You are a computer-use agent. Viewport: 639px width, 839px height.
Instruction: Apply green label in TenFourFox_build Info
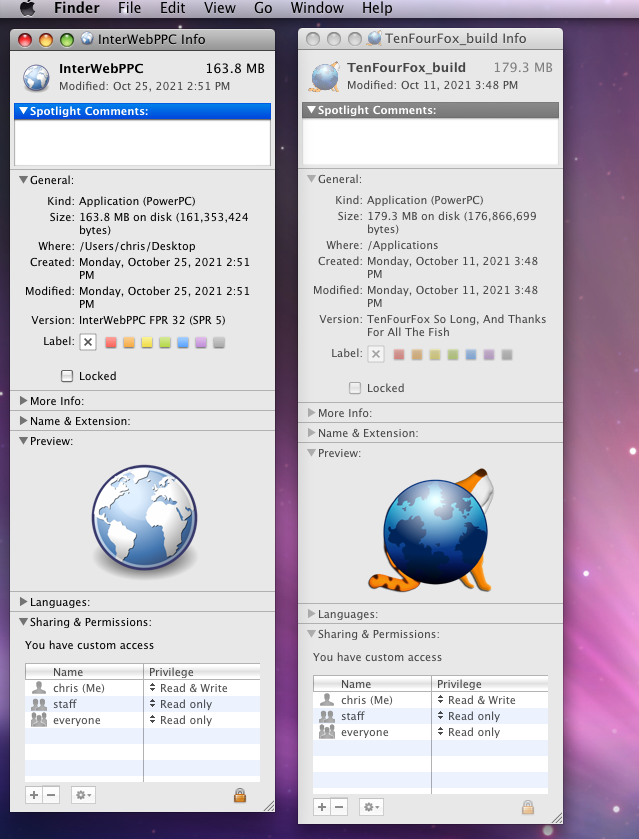(453, 354)
